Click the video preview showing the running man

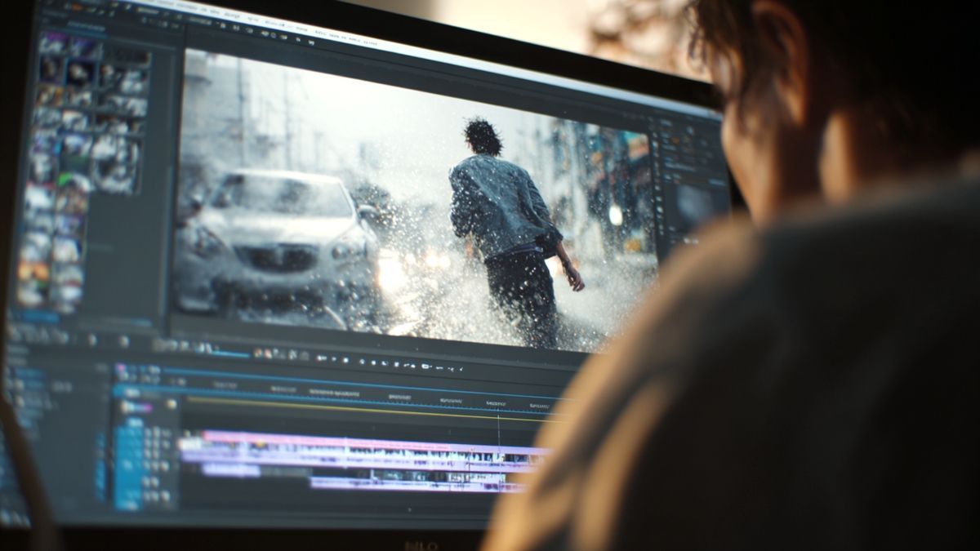coord(418,202)
